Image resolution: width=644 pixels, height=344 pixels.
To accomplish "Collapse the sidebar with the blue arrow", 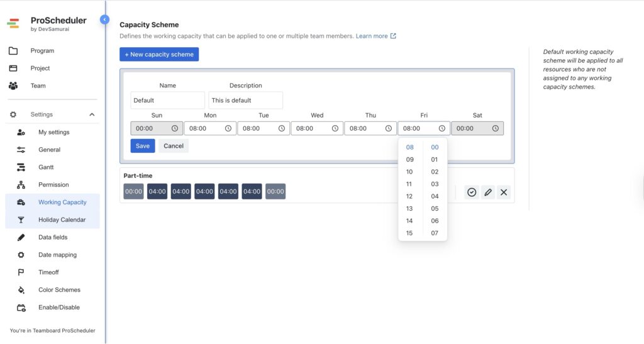I will pyautogui.click(x=105, y=19).
